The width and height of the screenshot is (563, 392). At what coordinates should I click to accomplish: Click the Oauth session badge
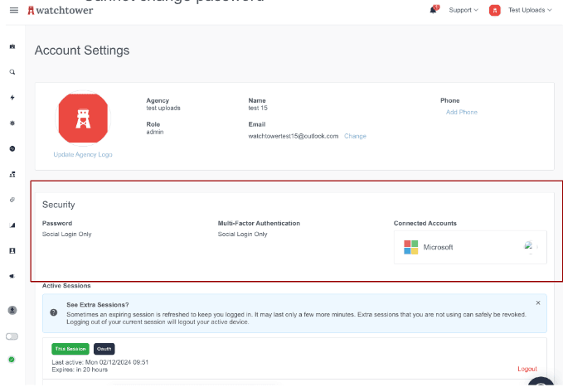pos(104,349)
